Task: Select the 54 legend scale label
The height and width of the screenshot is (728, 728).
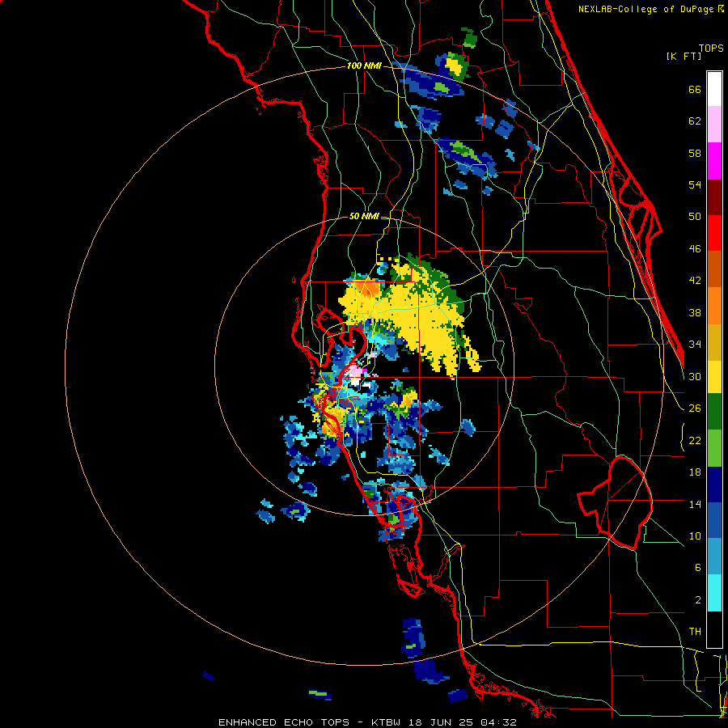Action: 695,184
